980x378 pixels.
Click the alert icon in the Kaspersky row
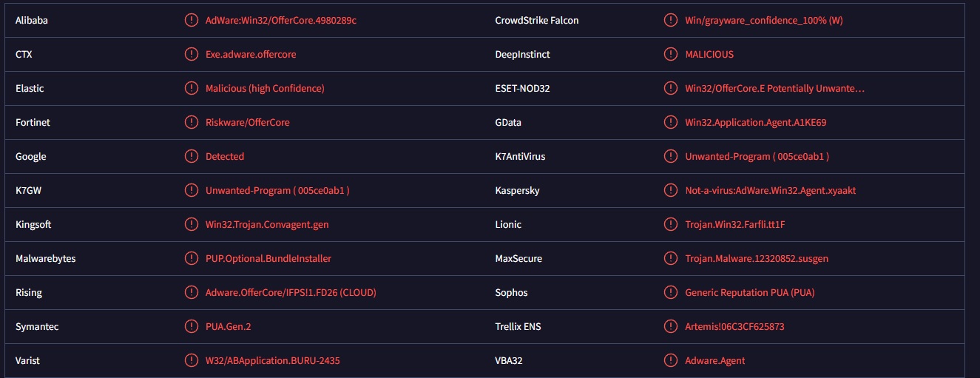click(671, 190)
